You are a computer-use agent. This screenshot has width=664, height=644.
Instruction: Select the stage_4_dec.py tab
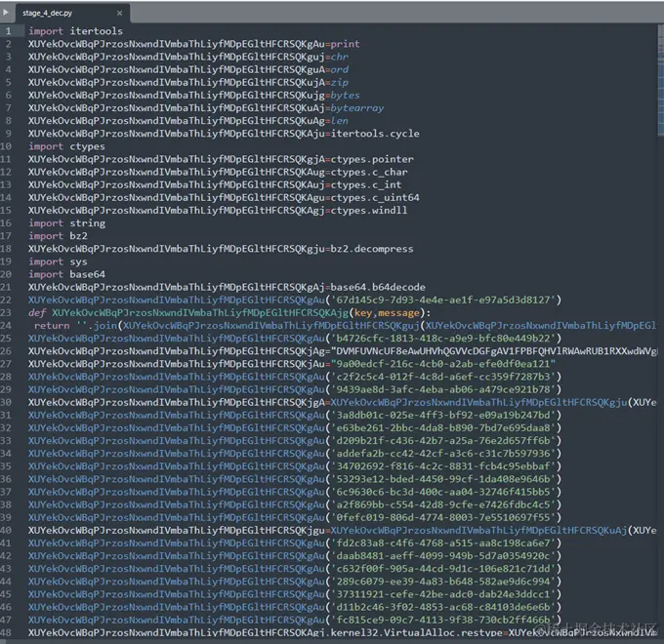tap(72, 13)
